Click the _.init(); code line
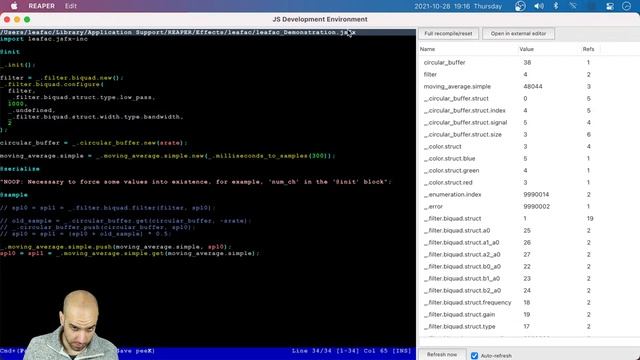The image size is (640, 360). coord(18,65)
